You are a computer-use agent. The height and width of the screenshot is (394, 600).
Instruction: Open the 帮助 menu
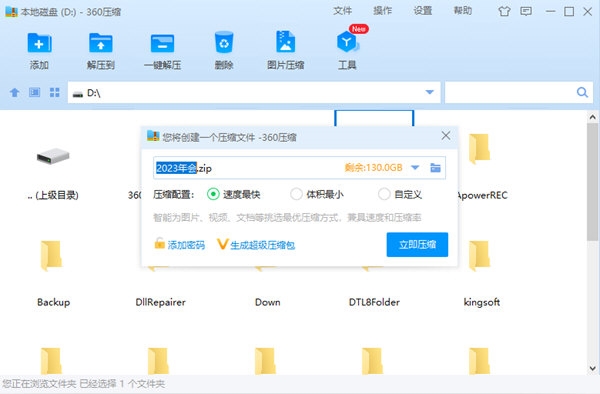(463, 11)
